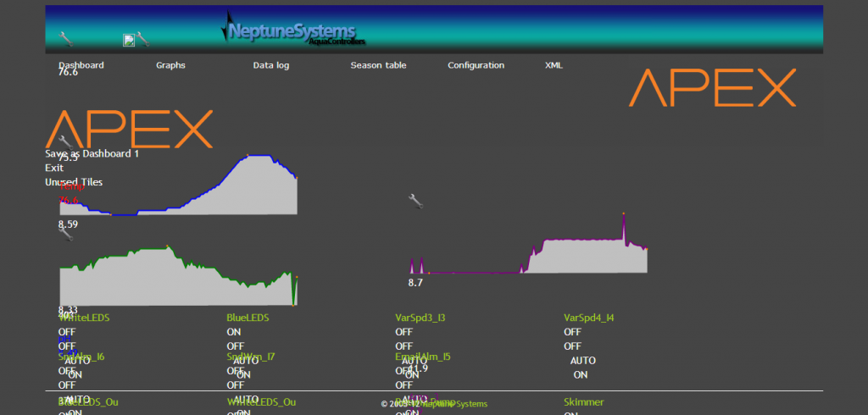Click the VarSpd3_I3 outlet label

[420, 318]
